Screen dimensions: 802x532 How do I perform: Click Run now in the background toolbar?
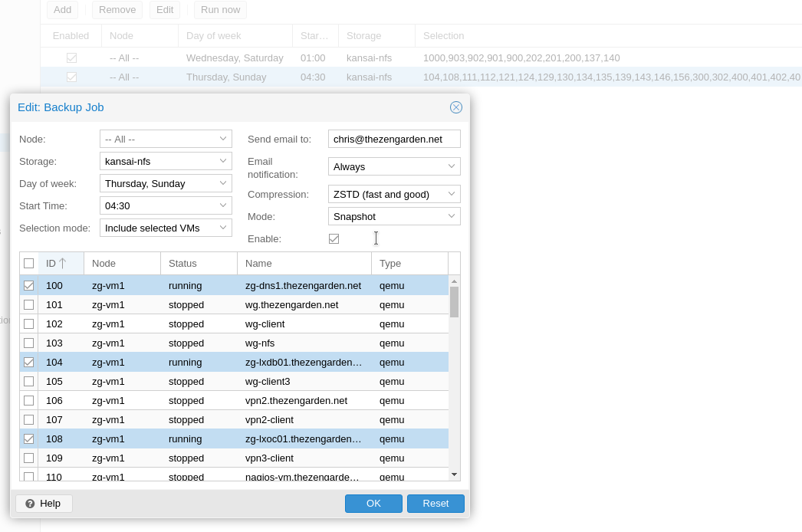pos(221,10)
